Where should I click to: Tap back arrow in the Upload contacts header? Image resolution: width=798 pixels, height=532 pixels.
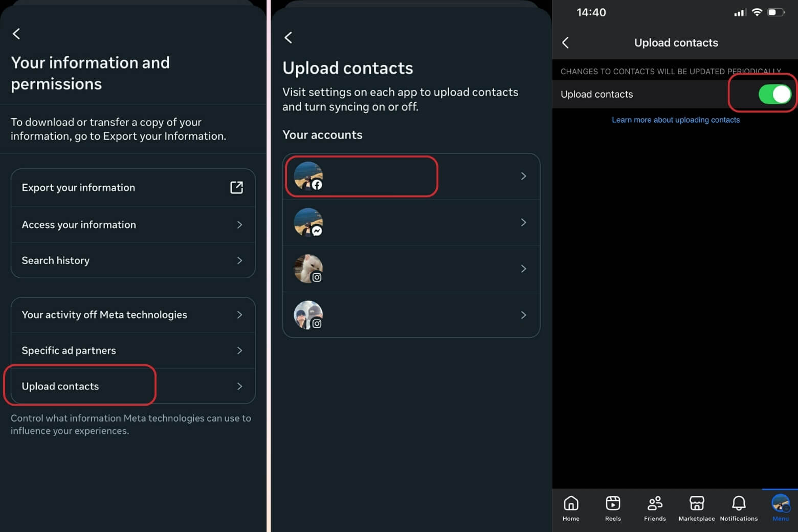565,42
